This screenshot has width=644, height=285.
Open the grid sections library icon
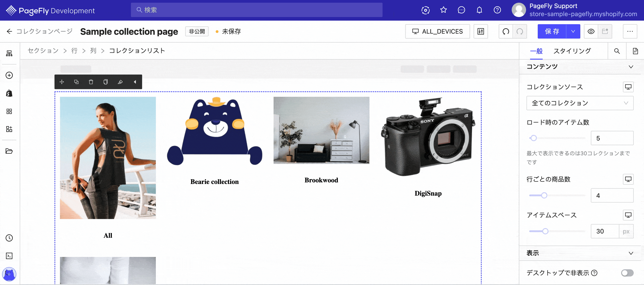pos(9,111)
